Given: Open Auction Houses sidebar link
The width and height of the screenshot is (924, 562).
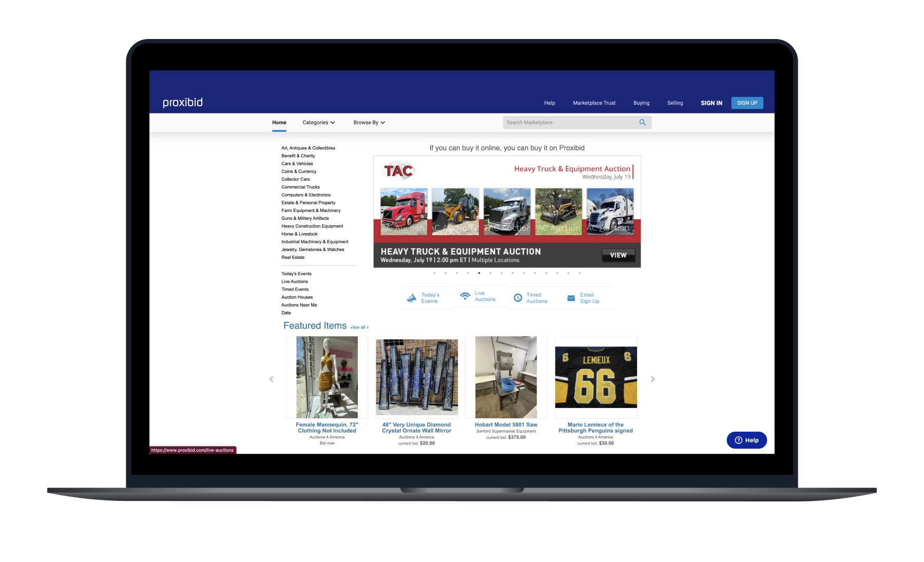Looking at the screenshot, I should 297,297.
